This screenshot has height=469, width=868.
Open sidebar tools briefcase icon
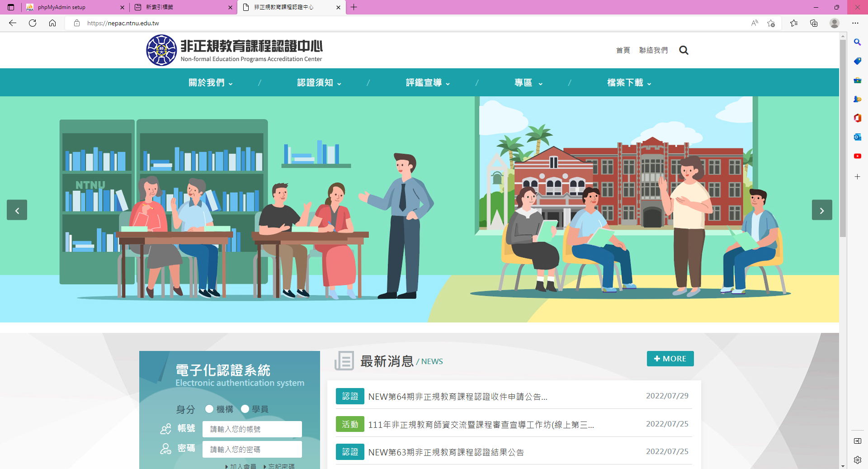(857, 80)
